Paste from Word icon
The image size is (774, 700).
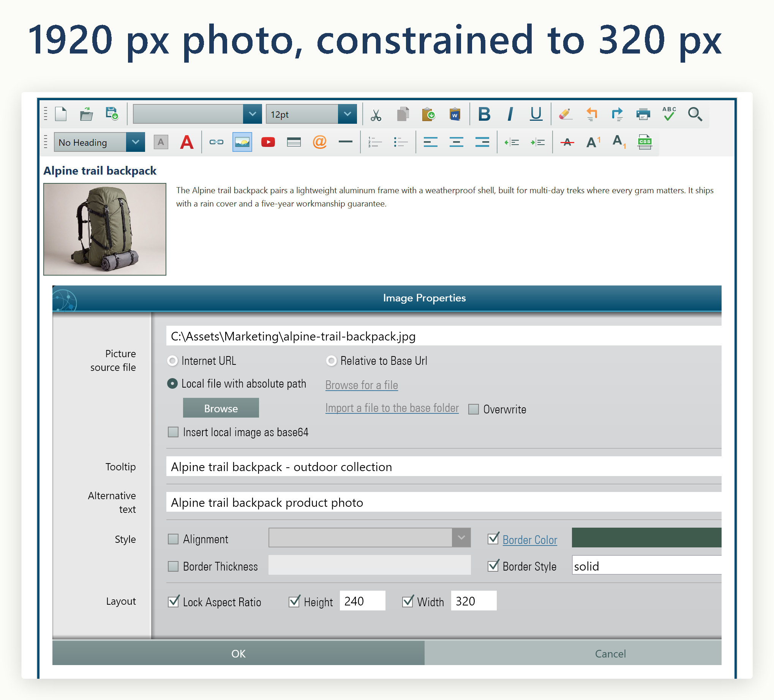coord(455,114)
